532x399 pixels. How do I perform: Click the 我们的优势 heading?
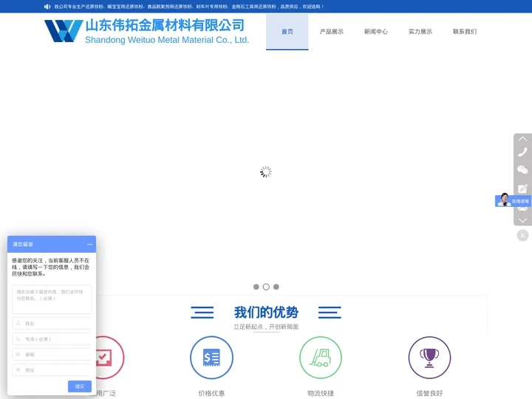(266, 312)
